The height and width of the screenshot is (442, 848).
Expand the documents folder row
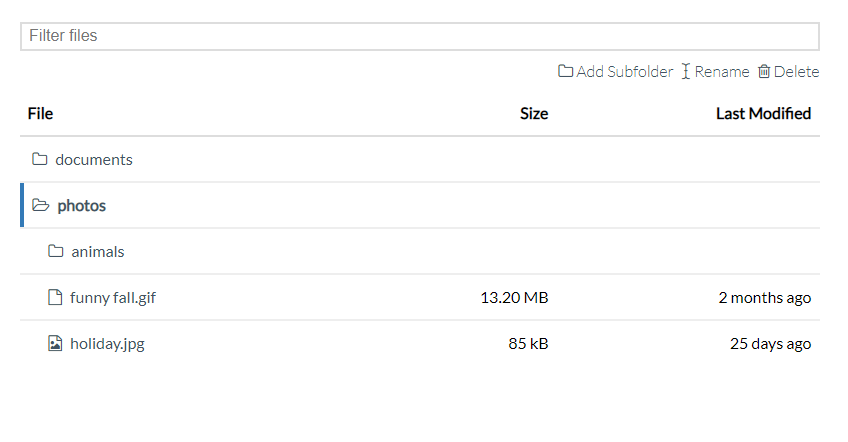(x=94, y=160)
